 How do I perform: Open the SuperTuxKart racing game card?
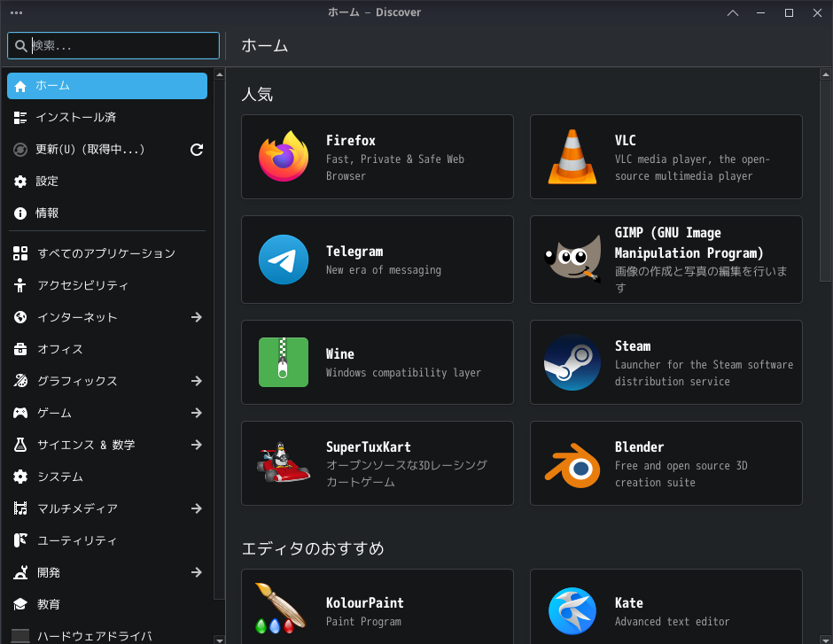pyautogui.click(x=377, y=462)
